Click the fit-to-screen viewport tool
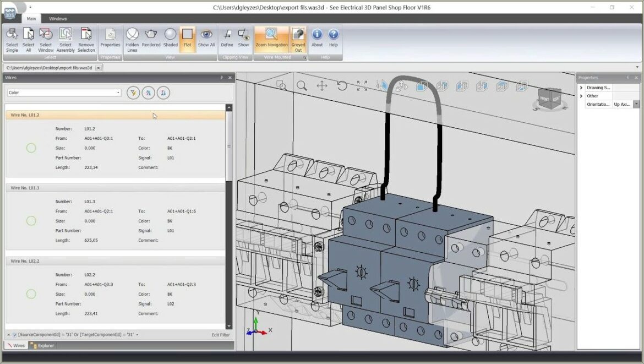The width and height of the screenshot is (644, 364). (x=362, y=85)
